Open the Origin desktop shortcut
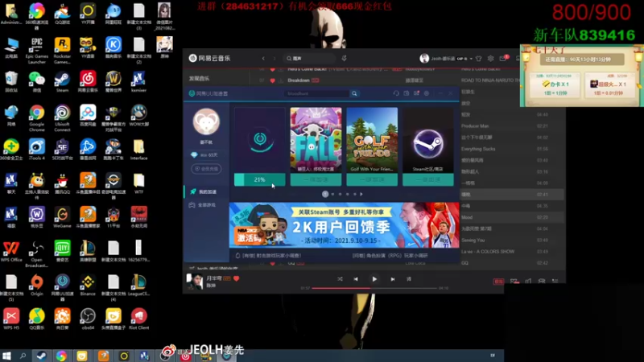This screenshot has height=362, width=644. [36, 286]
